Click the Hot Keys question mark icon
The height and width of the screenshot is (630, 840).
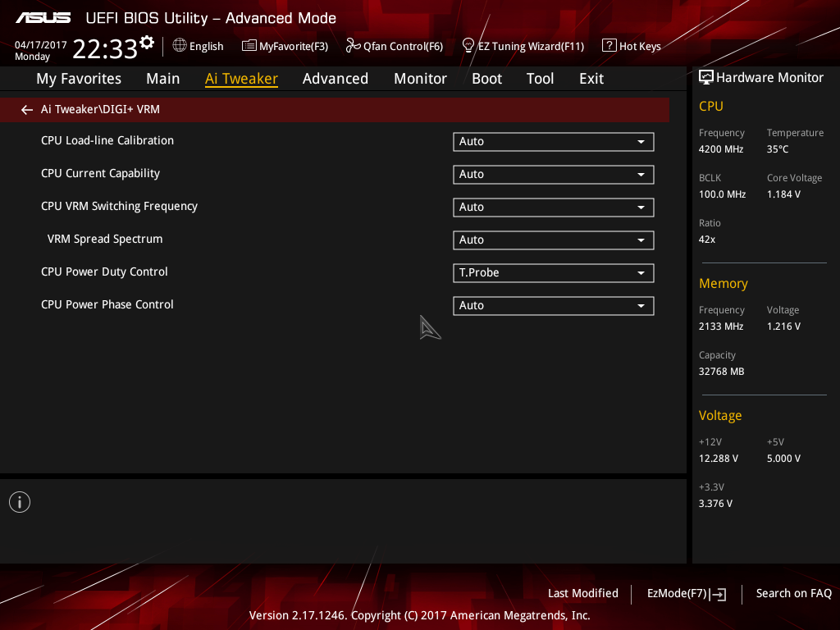[609, 46]
